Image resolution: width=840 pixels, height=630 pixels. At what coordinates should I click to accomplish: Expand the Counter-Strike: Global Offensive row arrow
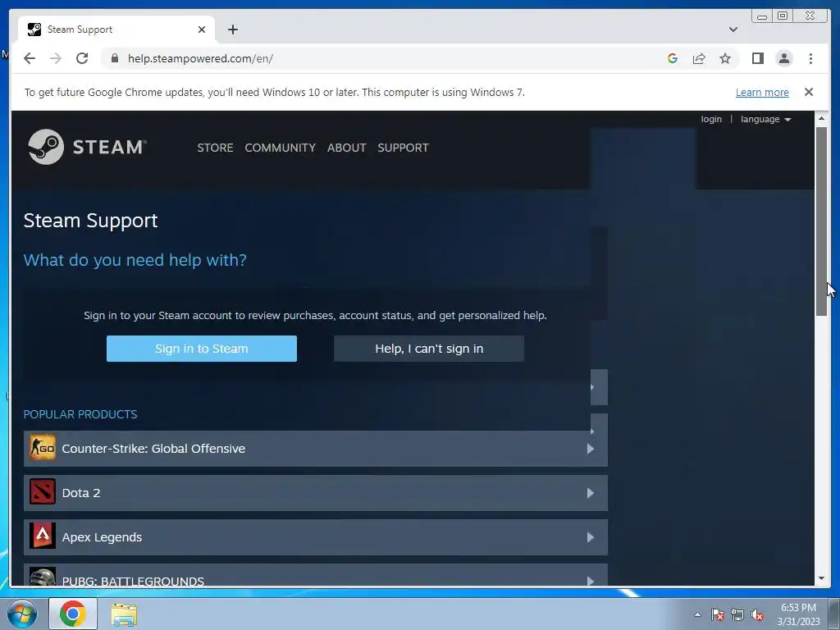pyautogui.click(x=590, y=449)
